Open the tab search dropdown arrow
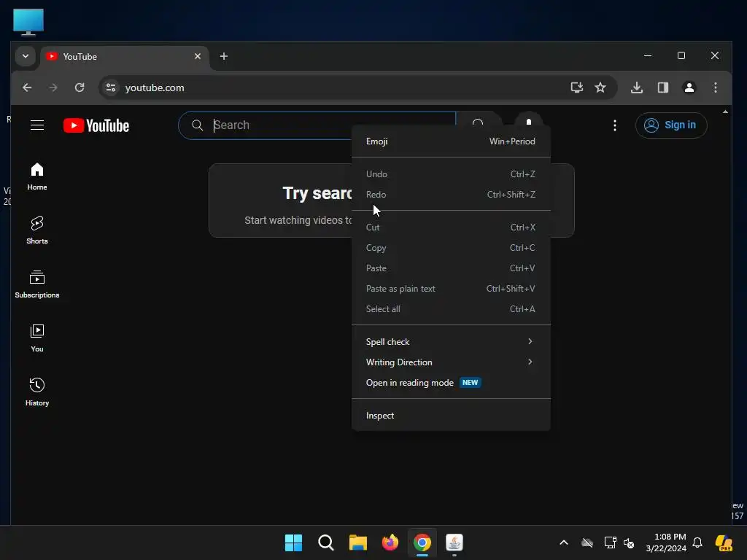This screenshot has height=560, width=747. [26, 56]
